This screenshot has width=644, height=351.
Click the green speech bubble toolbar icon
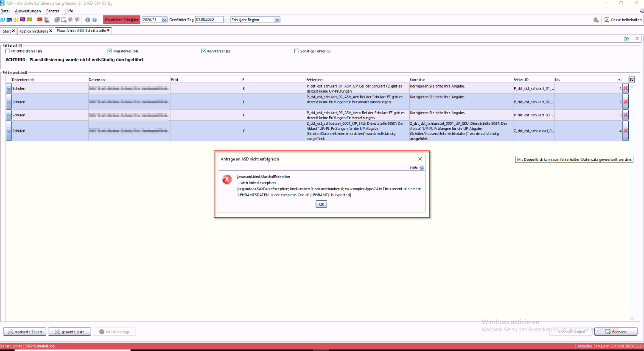[29, 20]
